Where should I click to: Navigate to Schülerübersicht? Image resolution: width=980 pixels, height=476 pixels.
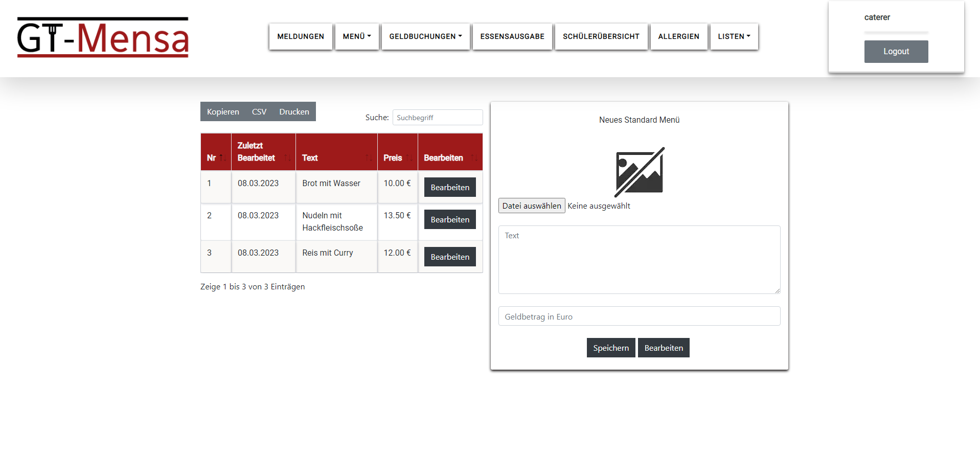pos(601,36)
